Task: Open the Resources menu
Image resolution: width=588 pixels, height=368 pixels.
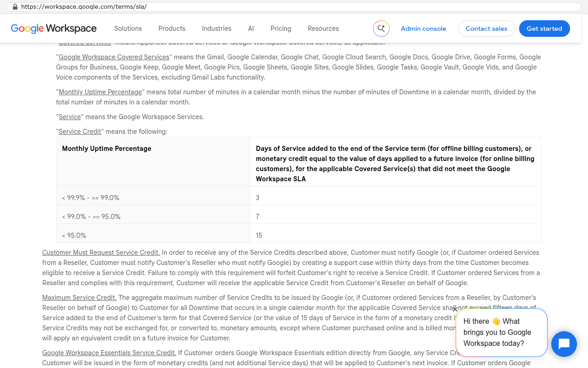Action: coord(323,29)
